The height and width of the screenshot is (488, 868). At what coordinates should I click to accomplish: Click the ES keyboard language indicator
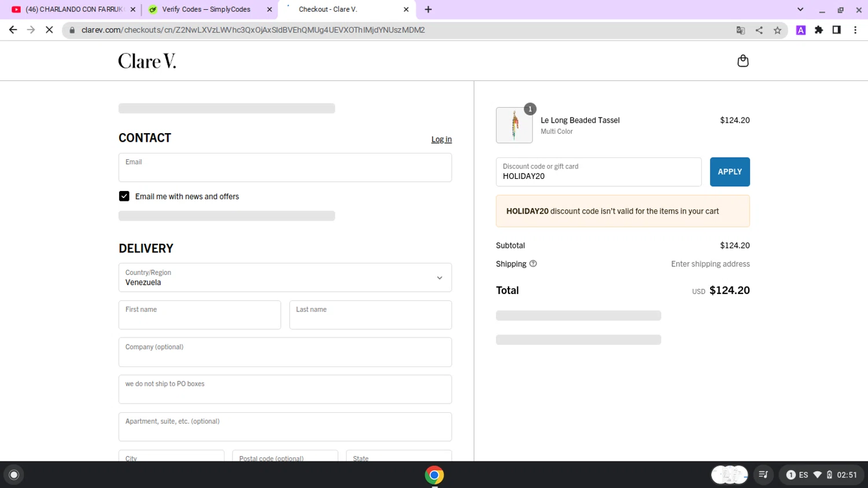point(803,475)
